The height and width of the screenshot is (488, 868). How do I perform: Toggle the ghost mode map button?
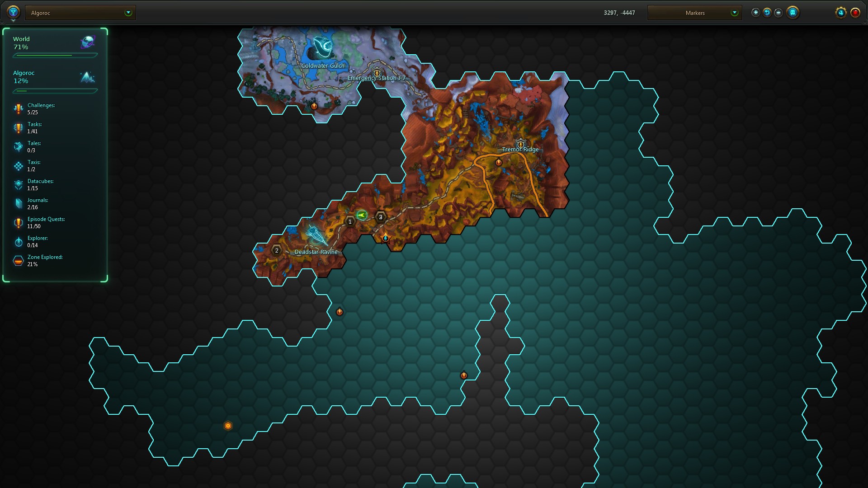point(793,13)
